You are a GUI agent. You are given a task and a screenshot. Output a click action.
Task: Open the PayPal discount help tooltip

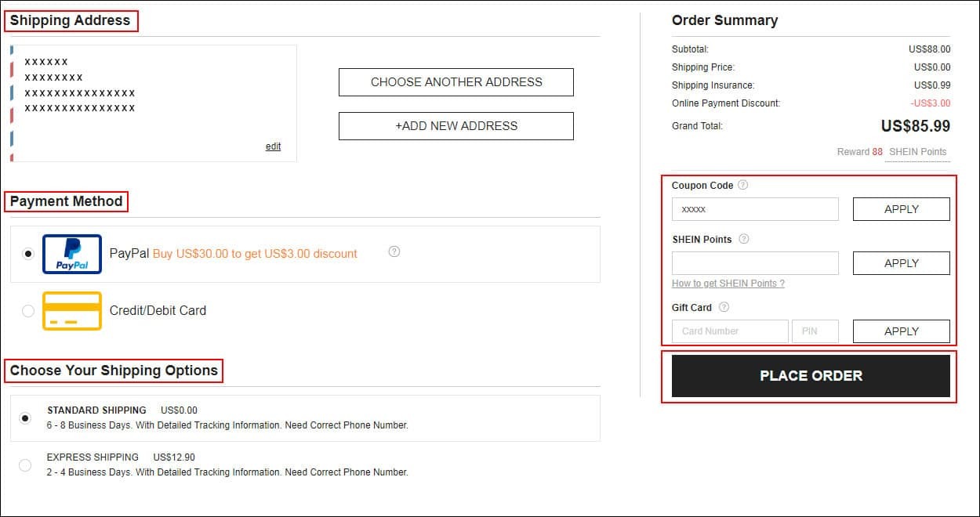click(x=393, y=251)
